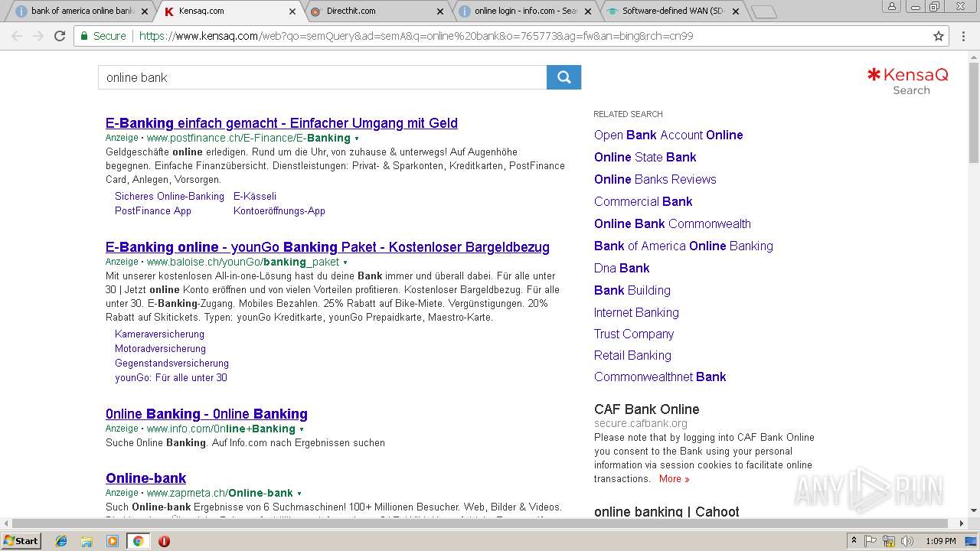Click the action center flag tray icon
This screenshot has width=980, height=551.
(x=871, y=541)
